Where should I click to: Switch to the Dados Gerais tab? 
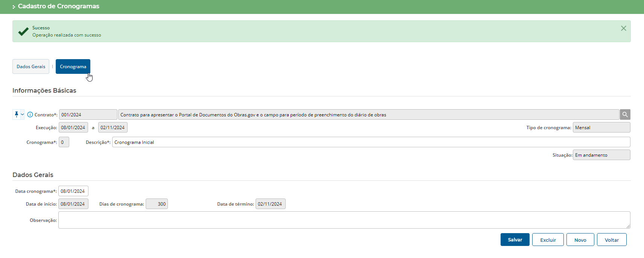(31, 67)
